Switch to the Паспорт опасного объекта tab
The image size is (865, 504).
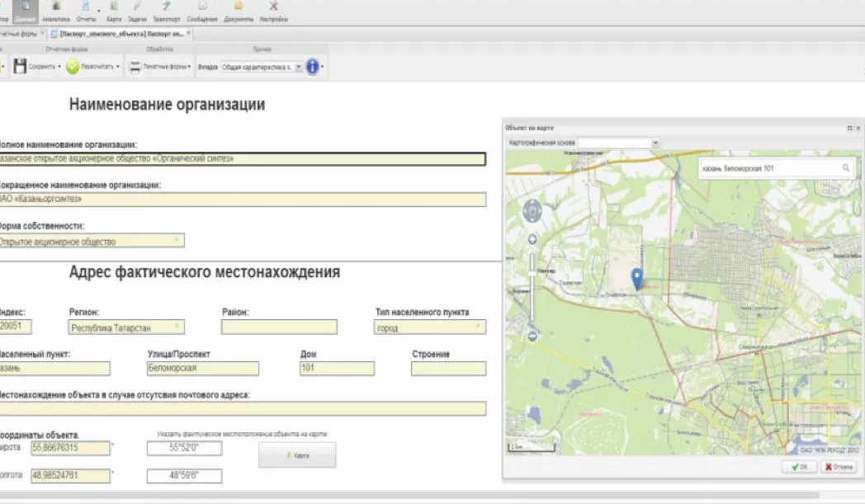[x=120, y=34]
